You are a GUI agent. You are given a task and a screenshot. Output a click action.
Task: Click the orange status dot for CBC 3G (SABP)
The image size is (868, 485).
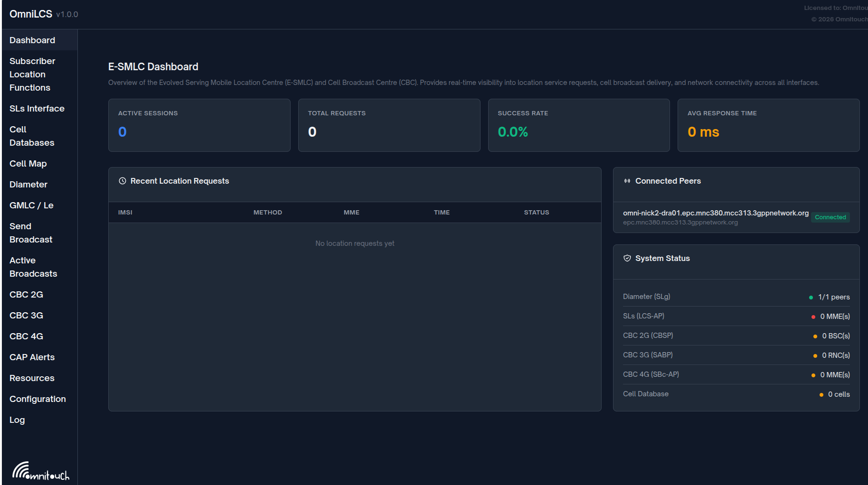(x=815, y=355)
